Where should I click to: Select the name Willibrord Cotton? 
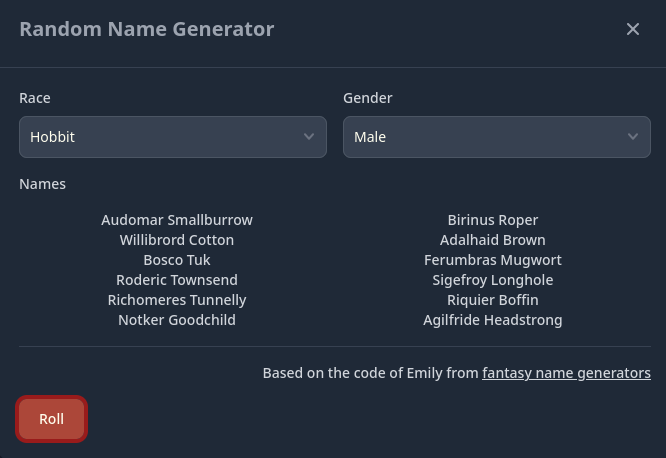click(177, 240)
